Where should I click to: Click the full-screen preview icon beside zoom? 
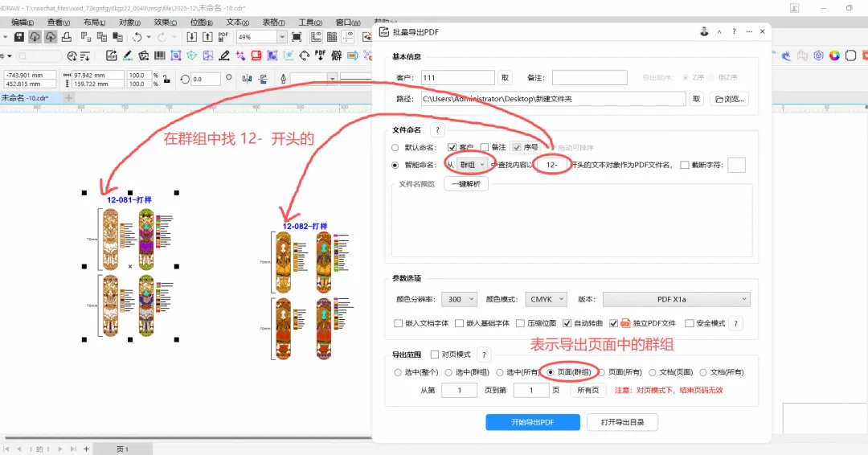pos(297,37)
